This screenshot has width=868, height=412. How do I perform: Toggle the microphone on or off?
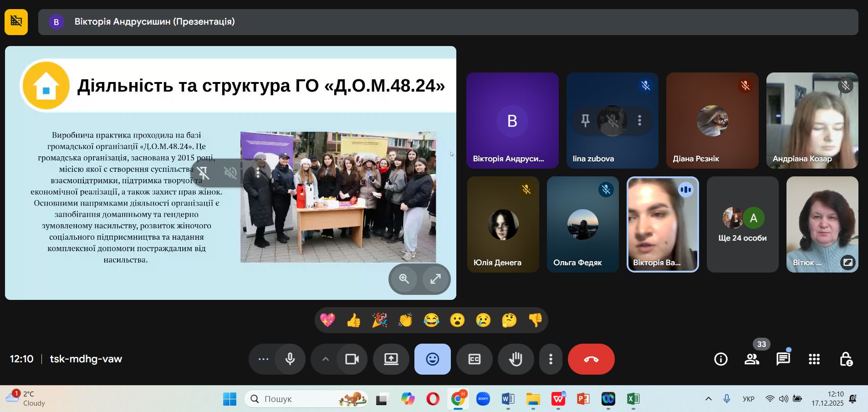click(x=290, y=359)
